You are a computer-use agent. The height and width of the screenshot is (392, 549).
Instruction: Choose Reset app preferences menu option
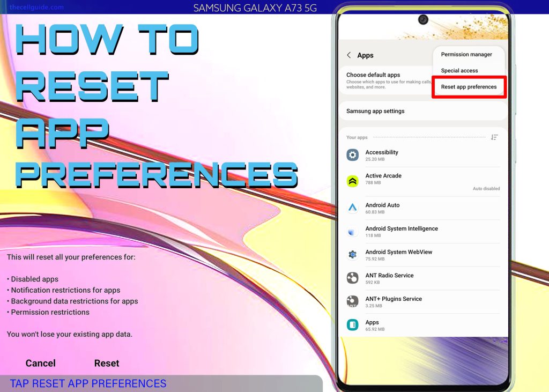469,86
